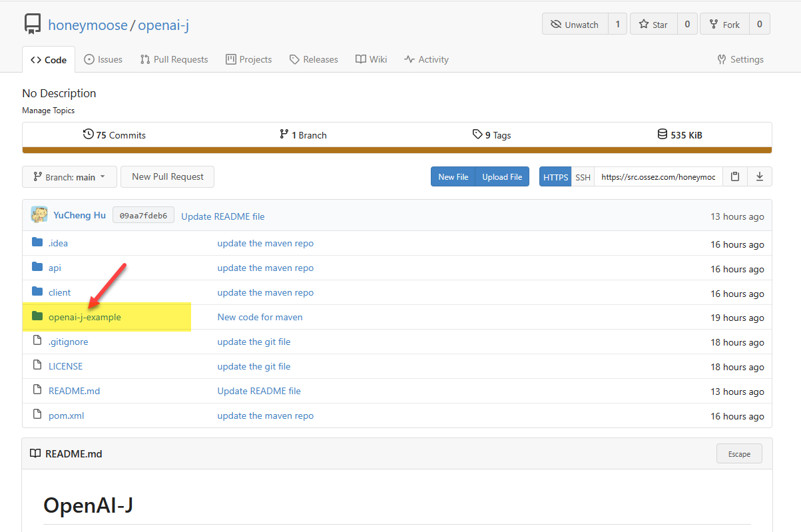Image resolution: width=801 pixels, height=532 pixels.
Task: Copy the repository clone URL
Action: (x=735, y=176)
